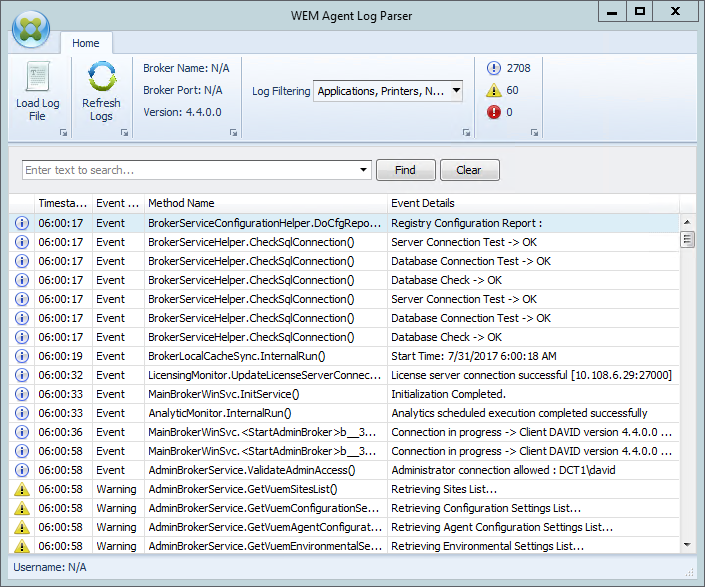Click the red error count icon
Viewport: 705px width, 587px height.
click(x=493, y=112)
